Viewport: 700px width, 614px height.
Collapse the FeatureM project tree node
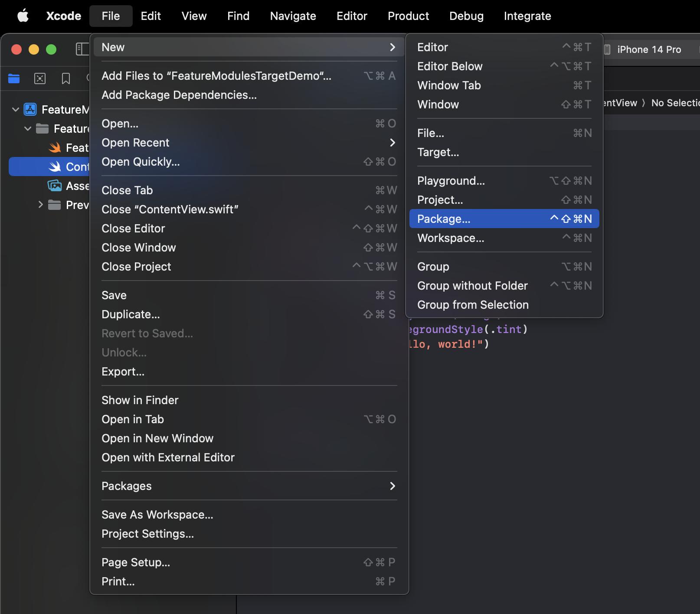pos(16,109)
